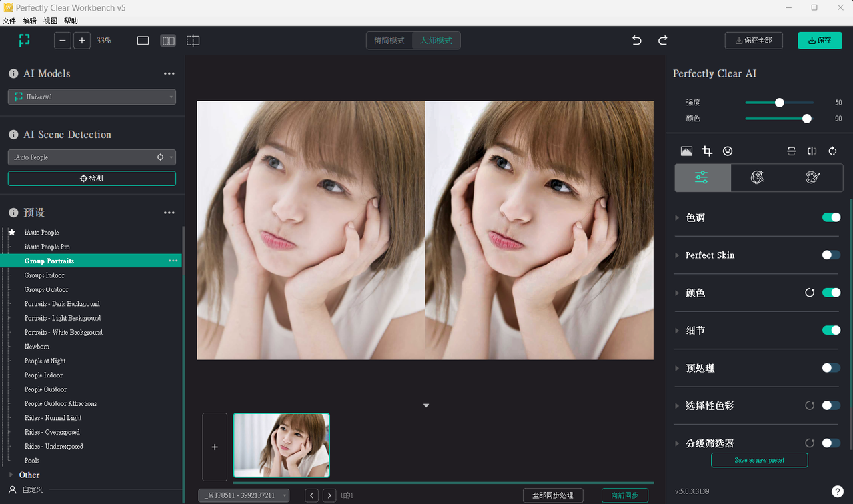Click the 检测 button
This screenshot has height=504, width=853.
pos(92,179)
